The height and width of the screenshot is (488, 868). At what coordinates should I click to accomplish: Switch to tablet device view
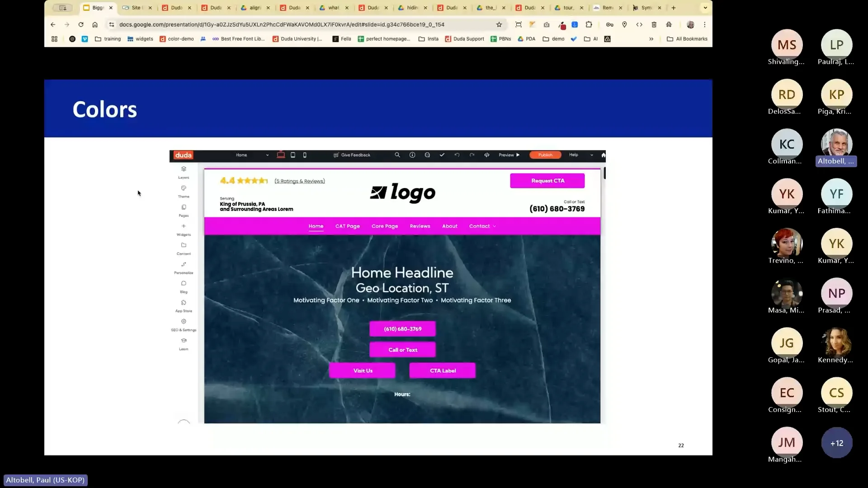293,155
